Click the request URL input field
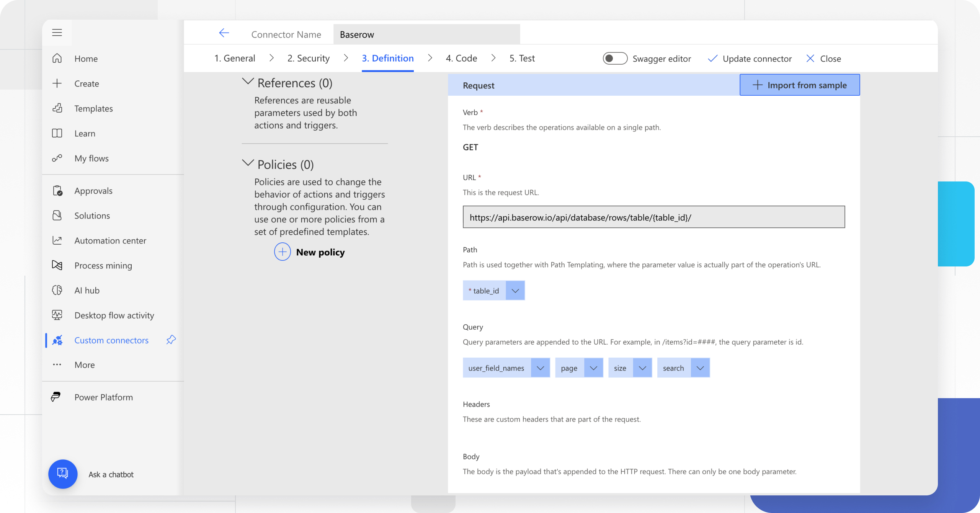 click(653, 217)
